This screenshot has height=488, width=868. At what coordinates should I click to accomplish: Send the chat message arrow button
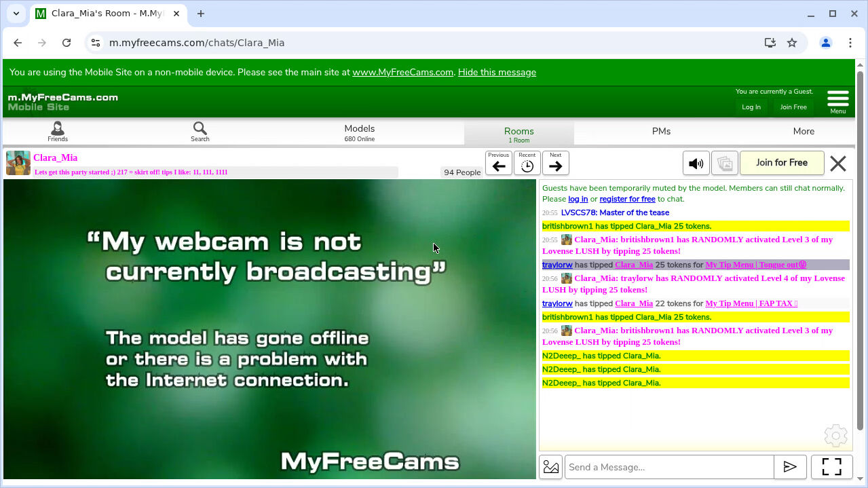coord(790,467)
